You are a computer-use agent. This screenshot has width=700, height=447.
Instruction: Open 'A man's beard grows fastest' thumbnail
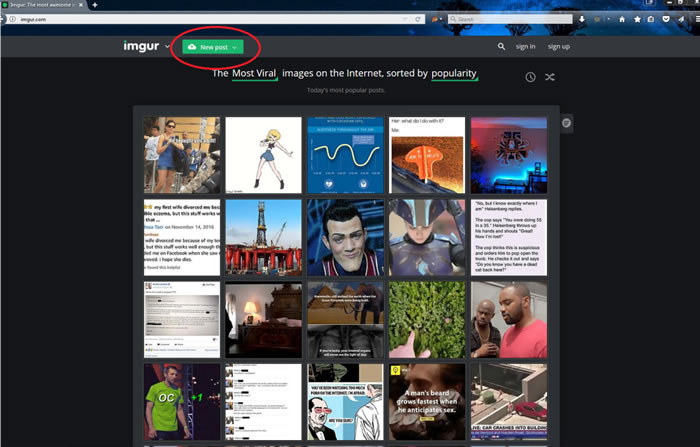(427, 401)
